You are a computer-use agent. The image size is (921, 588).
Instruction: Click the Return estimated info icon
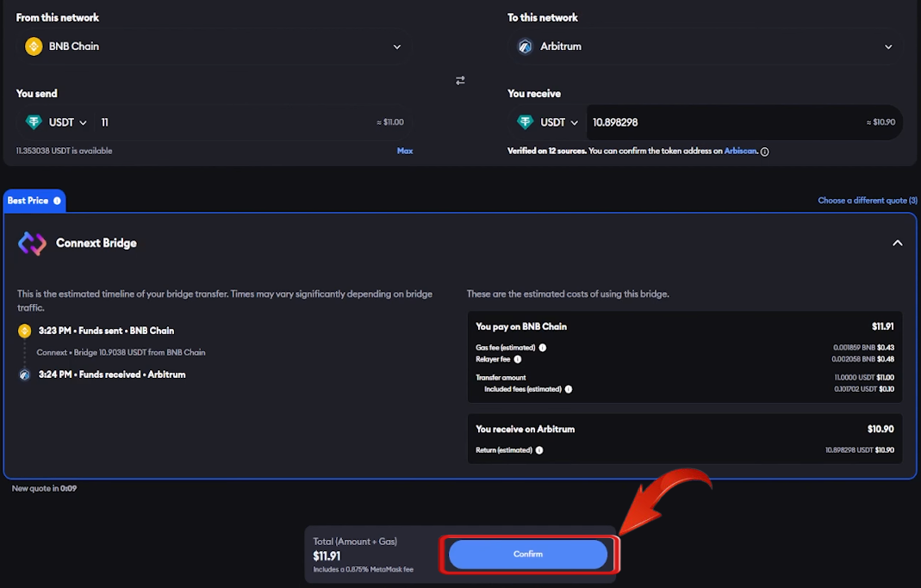pos(539,449)
